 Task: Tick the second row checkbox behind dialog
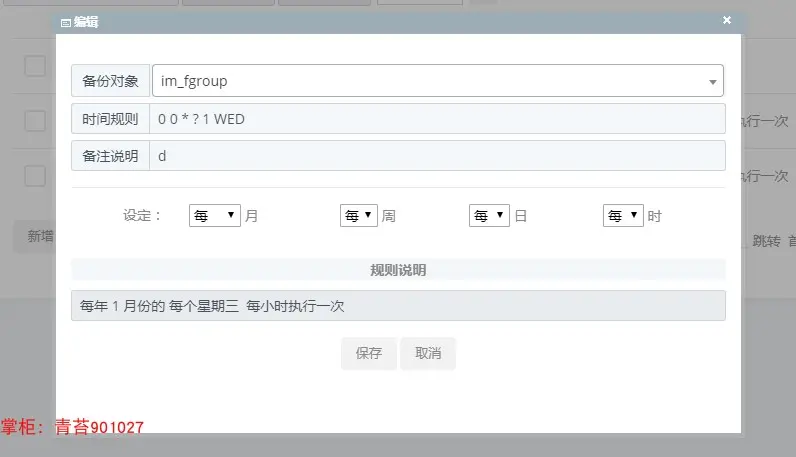coord(35,121)
